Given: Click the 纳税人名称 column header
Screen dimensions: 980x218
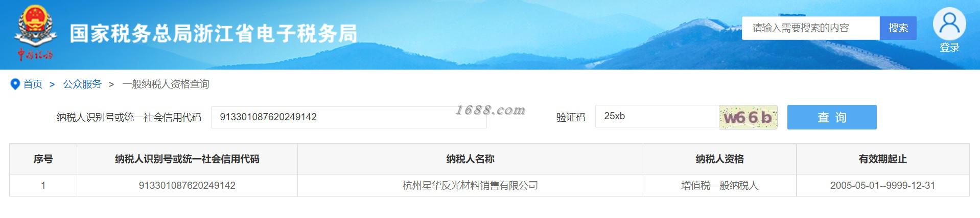Looking at the screenshot, I should 470,159.
